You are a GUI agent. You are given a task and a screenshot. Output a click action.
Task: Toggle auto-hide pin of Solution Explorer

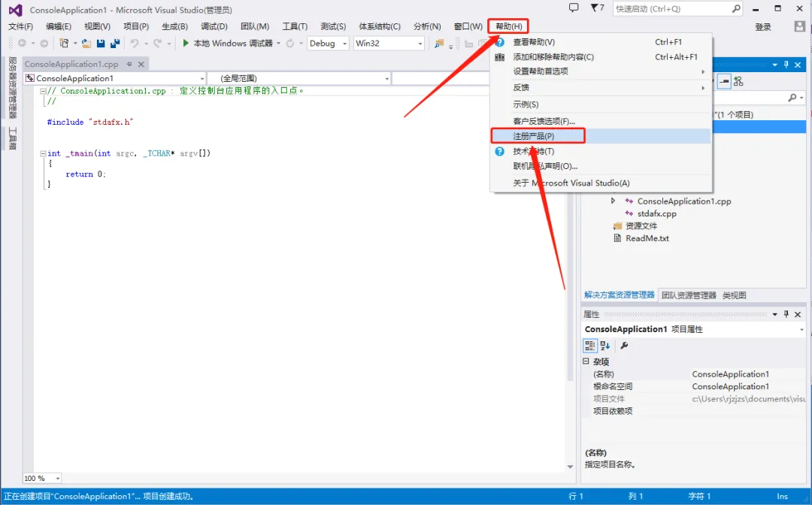[x=786, y=65]
